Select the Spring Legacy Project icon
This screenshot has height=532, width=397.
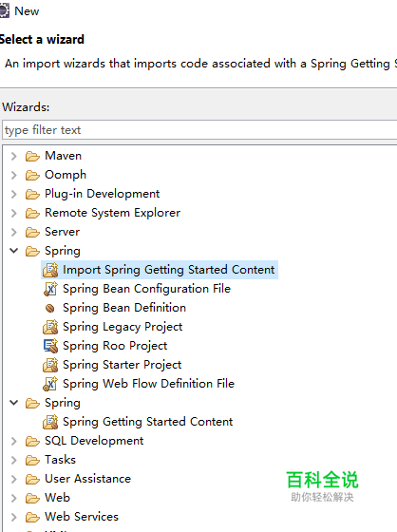pyautogui.click(x=50, y=327)
